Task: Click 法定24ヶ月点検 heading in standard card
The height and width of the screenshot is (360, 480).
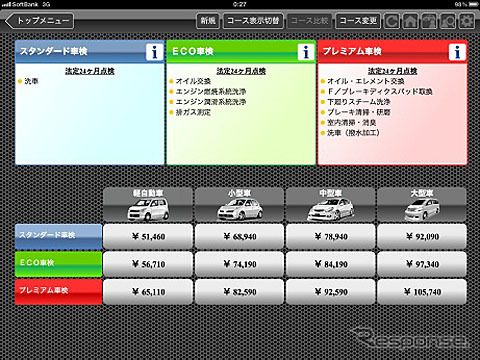Action: click(90, 71)
